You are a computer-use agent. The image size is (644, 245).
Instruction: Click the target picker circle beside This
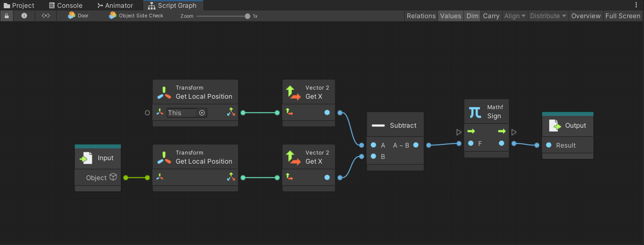coord(202,113)
